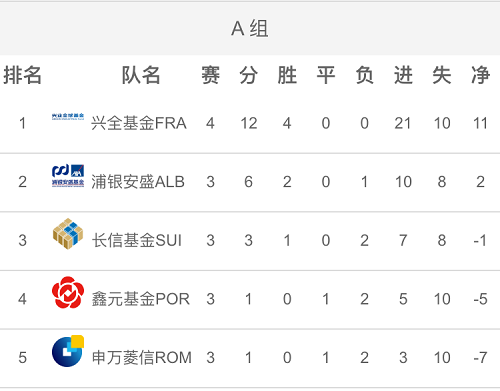Click the 赛 matches played header

(210, 75)
